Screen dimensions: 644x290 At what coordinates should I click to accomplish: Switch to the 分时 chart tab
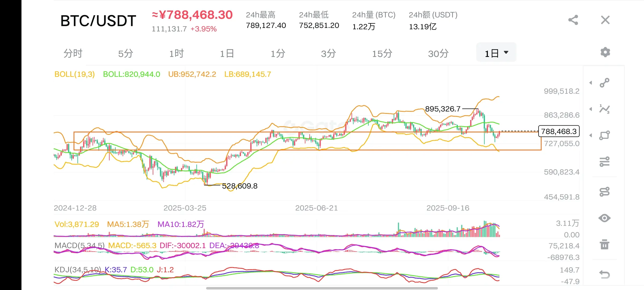pyautogui.click(x=73, y=53)
